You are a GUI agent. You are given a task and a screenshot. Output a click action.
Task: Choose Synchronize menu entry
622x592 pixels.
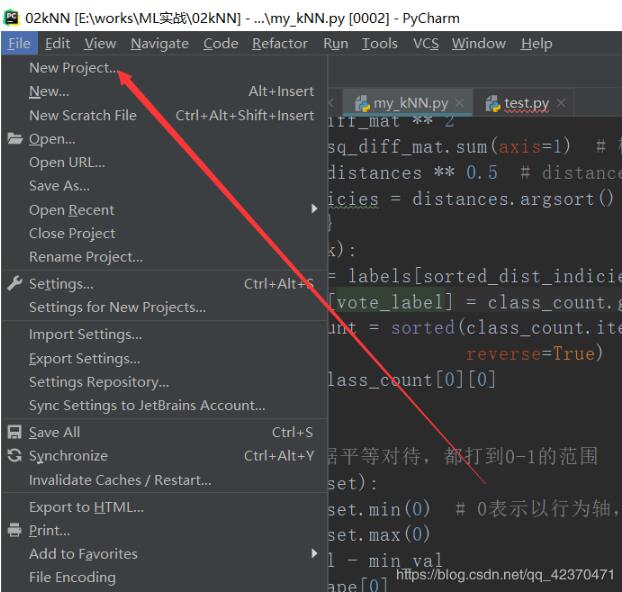pyautogui.click(x=164, y=456)
